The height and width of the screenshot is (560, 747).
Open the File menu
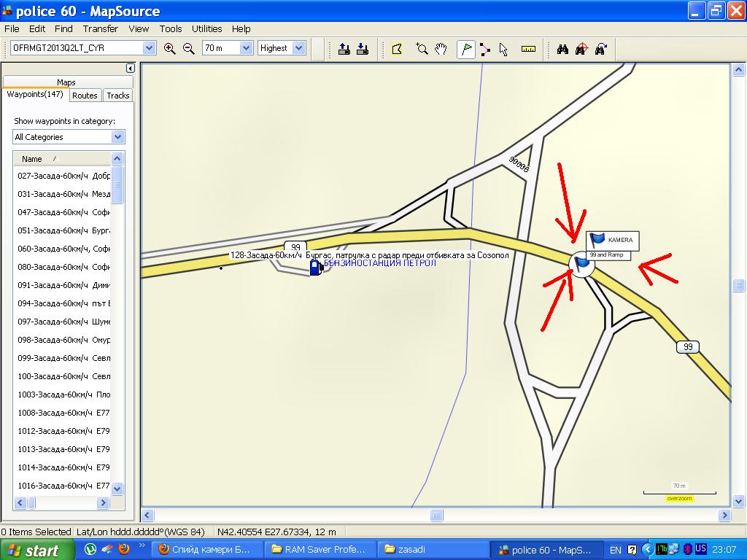[12, 28]
